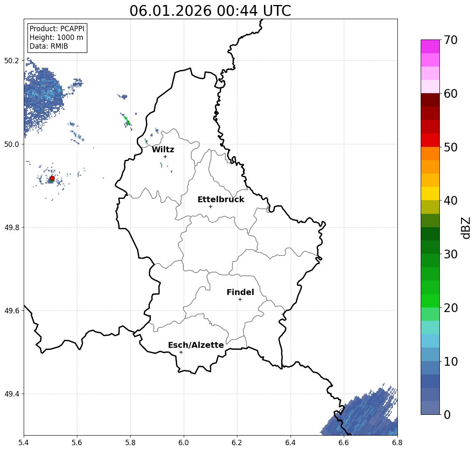Pick the yellow colorbar swatch just above 40 dBZ
Viewport: 476px width, 451px height.
coord(430,193)
